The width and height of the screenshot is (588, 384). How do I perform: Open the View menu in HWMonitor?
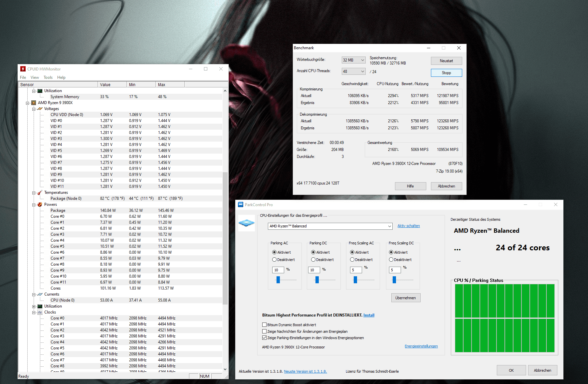(35, 77)
